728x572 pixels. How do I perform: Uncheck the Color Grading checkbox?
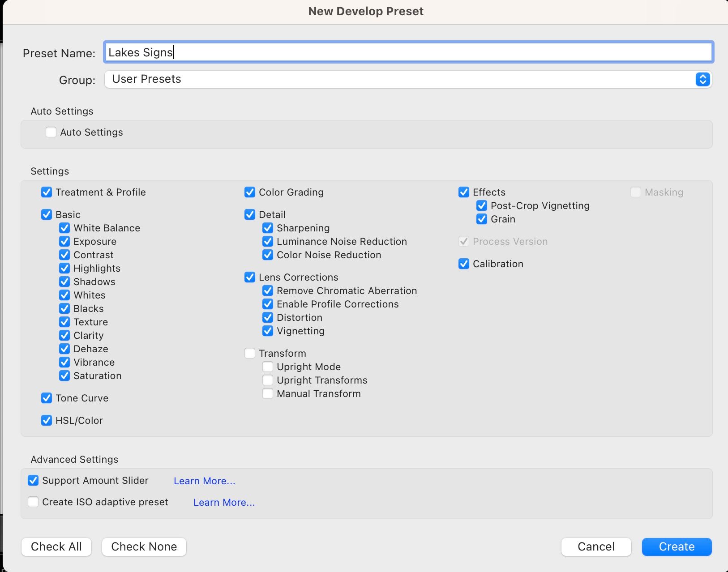coord(250,192)
